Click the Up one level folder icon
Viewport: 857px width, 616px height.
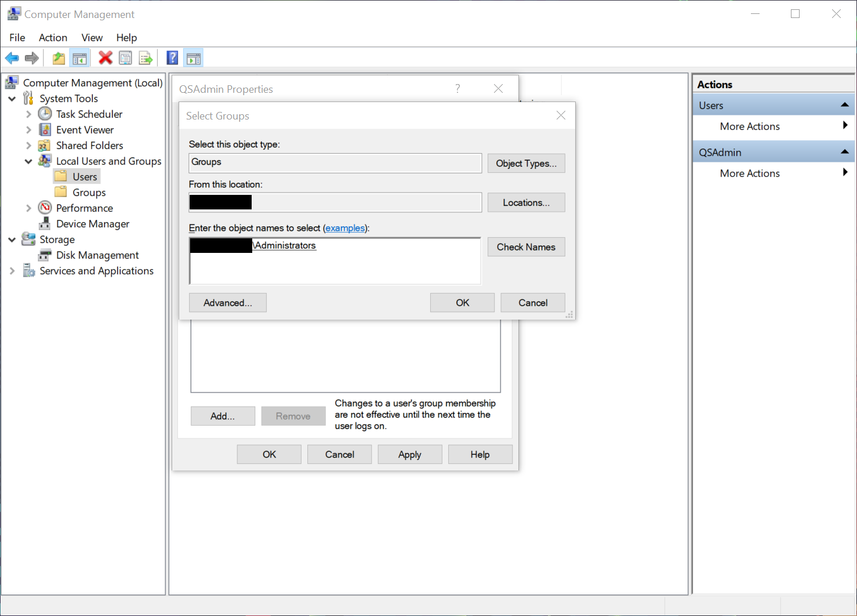[58, 57]
